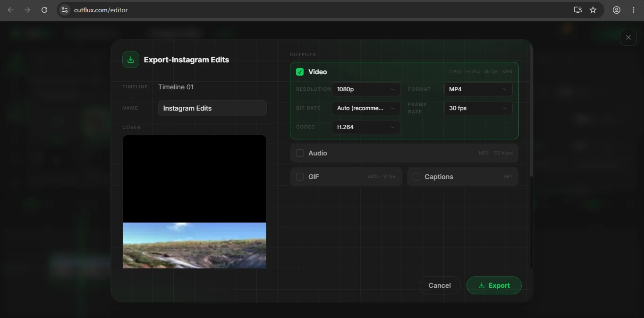
Task: Click the Audio row label
Action: point(318,153)
